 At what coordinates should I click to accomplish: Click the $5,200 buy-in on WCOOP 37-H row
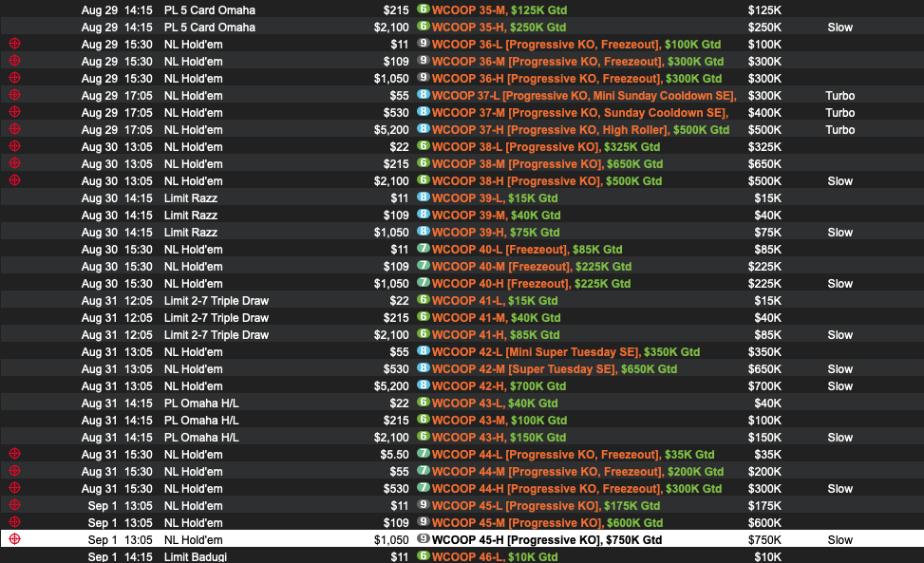tap(391, 129)
